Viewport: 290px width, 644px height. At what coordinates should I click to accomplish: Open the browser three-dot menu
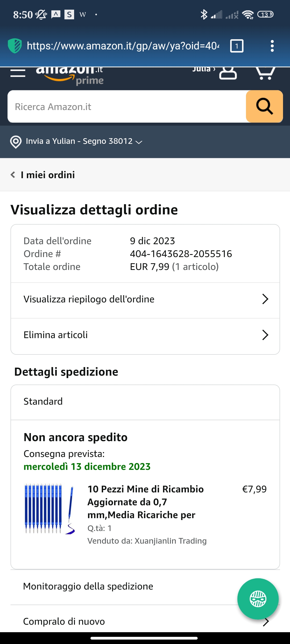click(272, 46)
